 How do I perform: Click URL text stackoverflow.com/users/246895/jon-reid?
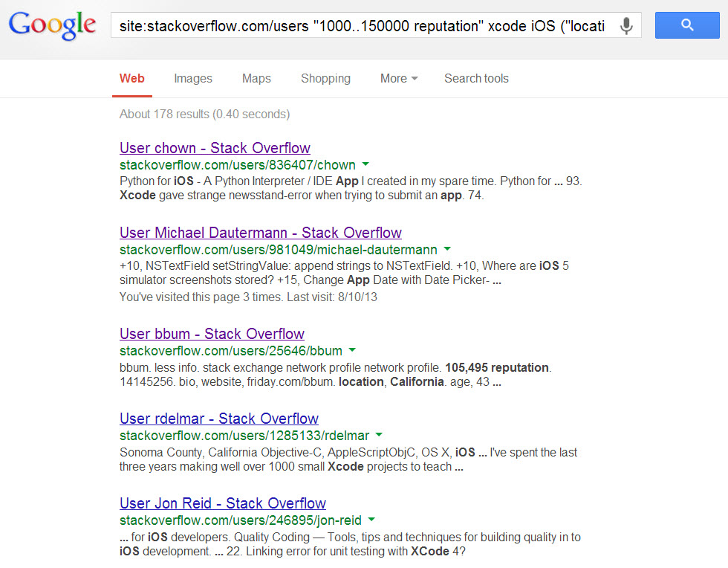(241, 520)
